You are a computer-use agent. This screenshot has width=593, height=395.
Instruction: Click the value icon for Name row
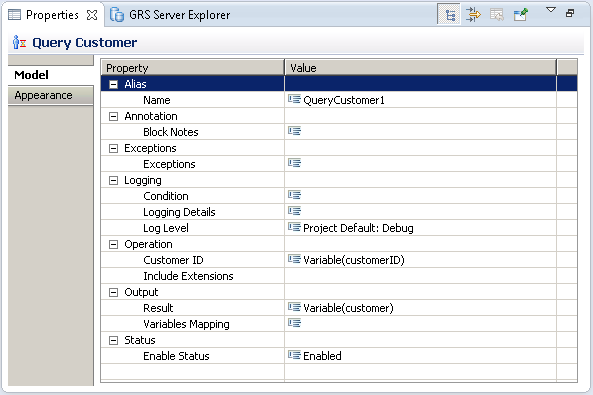pyautogui.click(x=294, y=100)
